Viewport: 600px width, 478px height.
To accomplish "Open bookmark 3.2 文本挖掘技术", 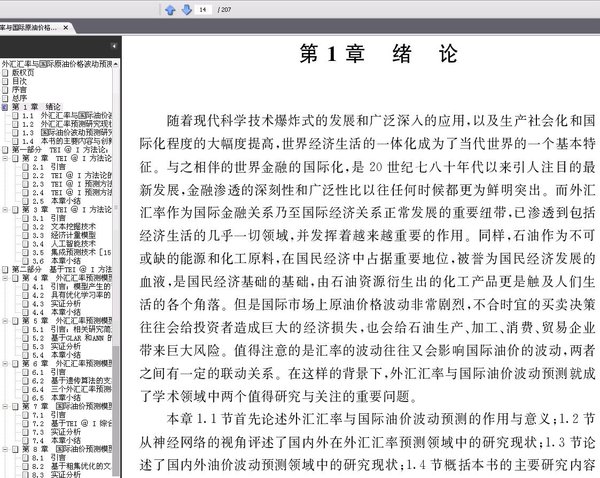I will [64, 227].
